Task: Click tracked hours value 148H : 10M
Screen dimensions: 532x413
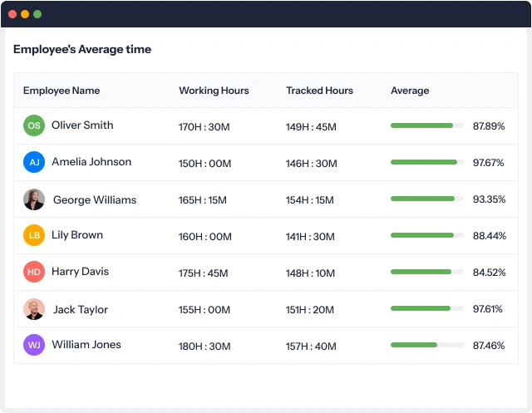Action: tap(310, 273)
